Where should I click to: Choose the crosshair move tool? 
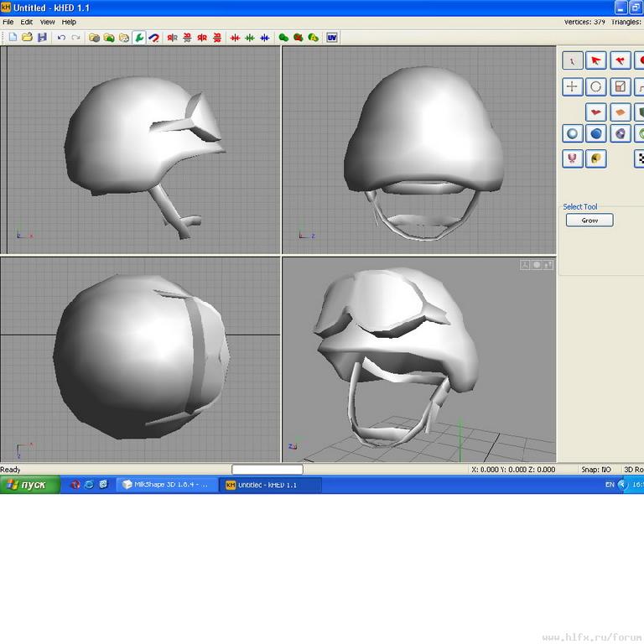(x=573, y=87)
